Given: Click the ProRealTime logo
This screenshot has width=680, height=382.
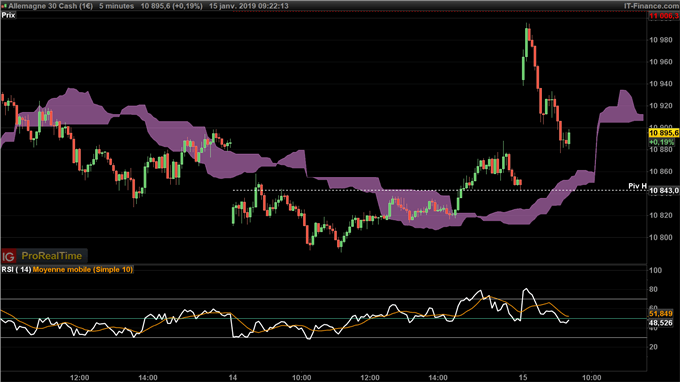Looking at the screenshot, I should [x=52, y=256].
